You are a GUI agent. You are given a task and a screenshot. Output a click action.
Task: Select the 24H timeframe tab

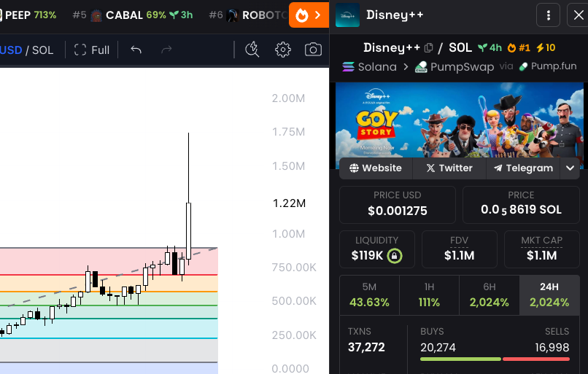[x=549, y=295]
